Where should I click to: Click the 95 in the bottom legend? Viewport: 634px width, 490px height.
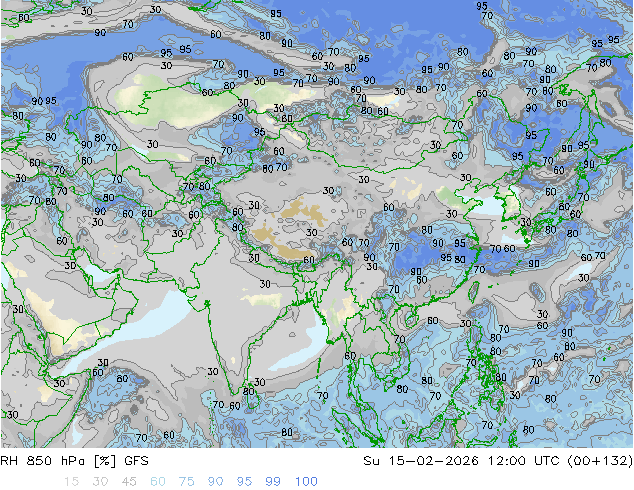pos(244,482)
